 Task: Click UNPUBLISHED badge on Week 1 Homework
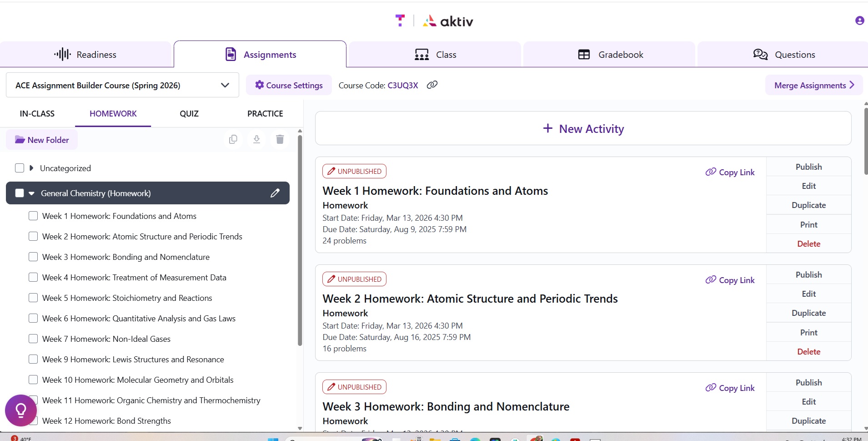point(355,171)
